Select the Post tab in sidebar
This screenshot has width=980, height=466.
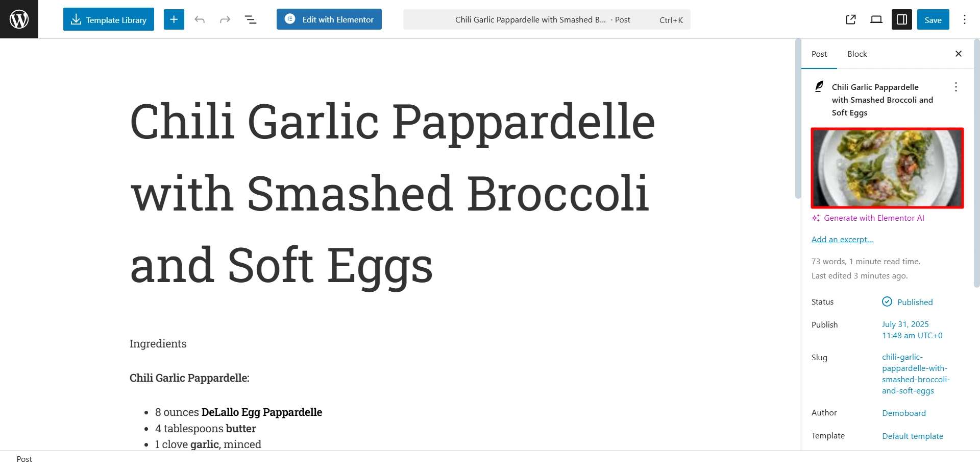click(819, 54)
